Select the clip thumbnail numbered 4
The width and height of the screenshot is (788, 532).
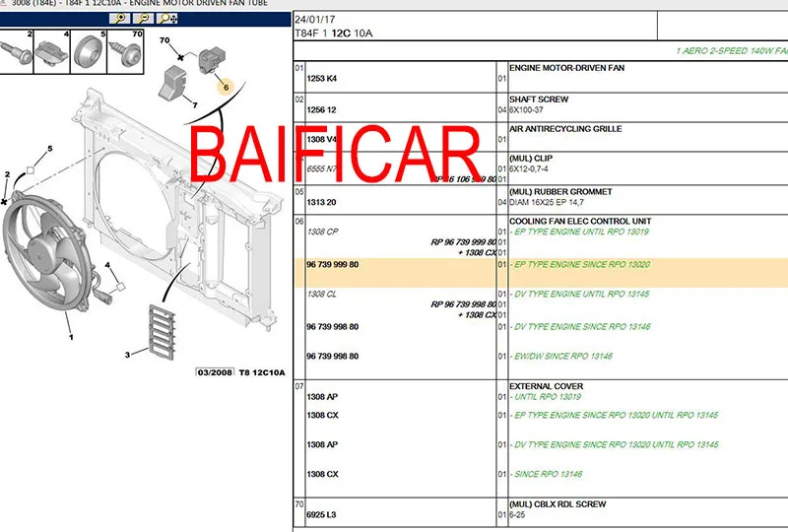[x=52, y=51]
